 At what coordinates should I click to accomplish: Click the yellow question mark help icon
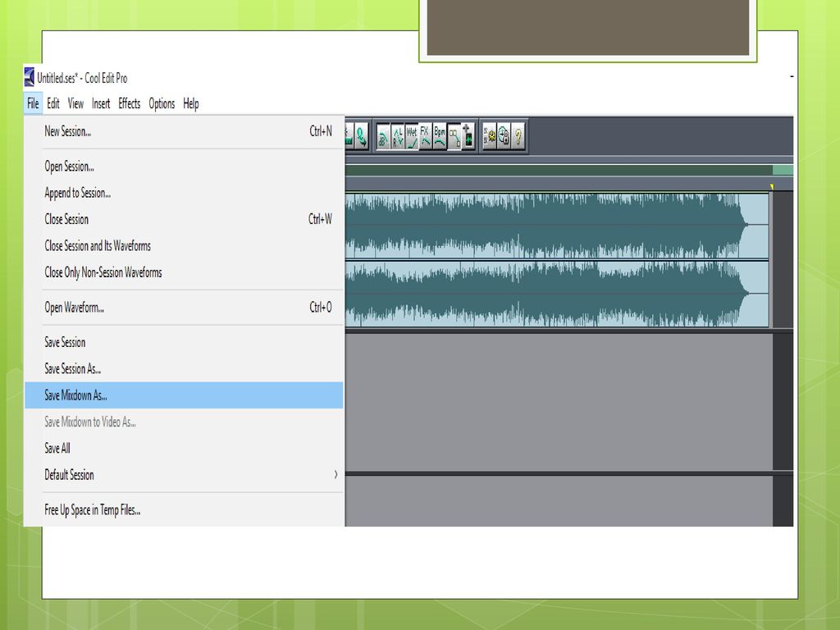click(518, 136)
